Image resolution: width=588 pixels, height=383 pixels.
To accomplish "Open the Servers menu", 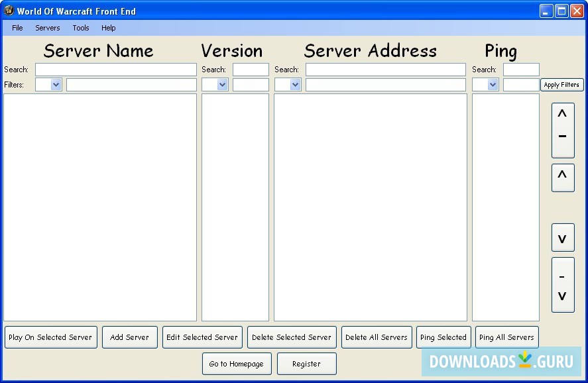I will (x=48, y=28).
